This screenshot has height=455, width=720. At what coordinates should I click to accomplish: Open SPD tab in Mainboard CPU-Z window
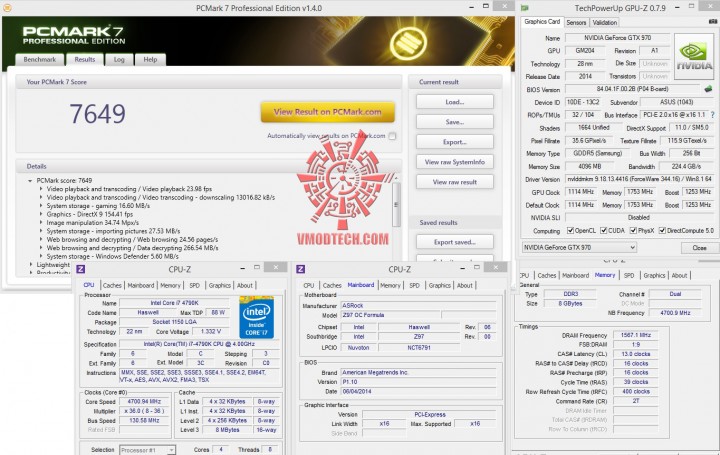414,286
